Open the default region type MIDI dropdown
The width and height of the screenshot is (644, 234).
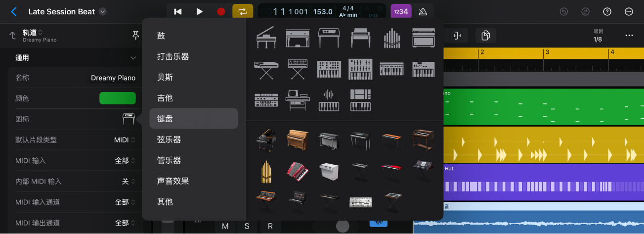(x=125, y=140)
